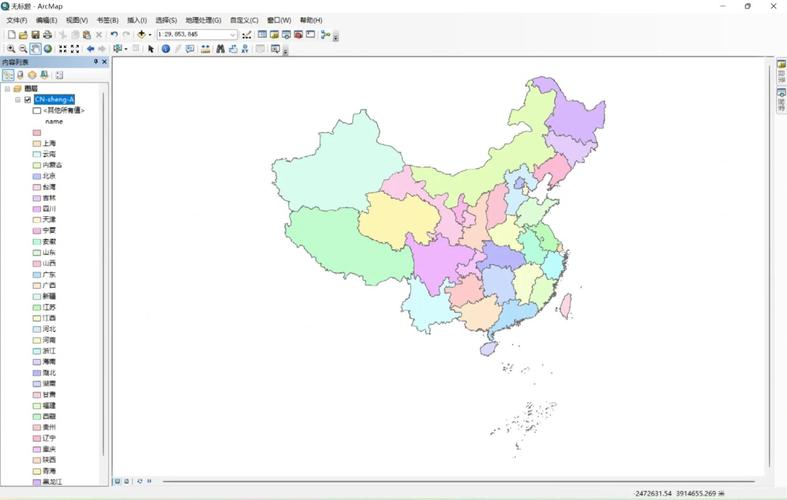Screen dimensions: 787x500
Task: Click the contents list Options icon
Action: (x=59, y=75)
